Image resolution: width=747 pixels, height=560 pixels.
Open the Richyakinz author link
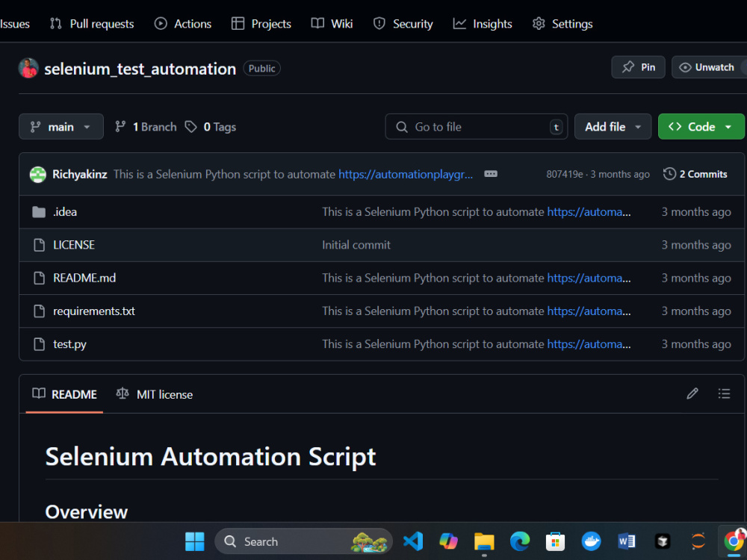pyautogui.click(x=80, y=174)
